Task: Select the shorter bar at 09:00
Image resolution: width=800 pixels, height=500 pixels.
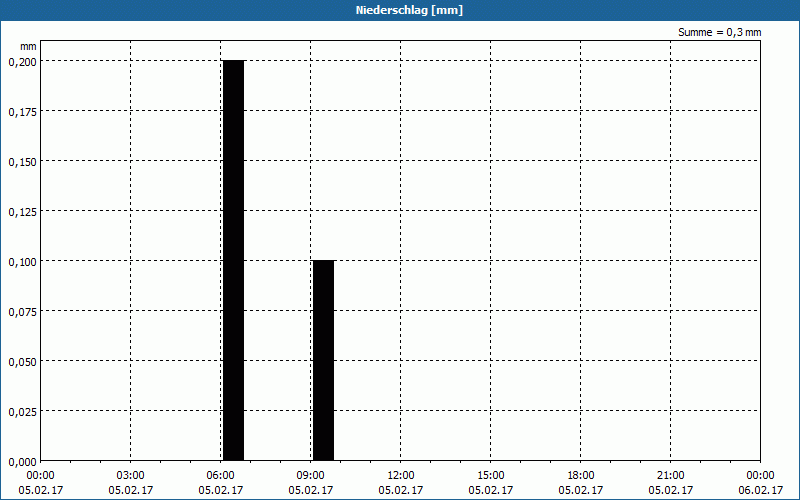Action: (323, 360)
